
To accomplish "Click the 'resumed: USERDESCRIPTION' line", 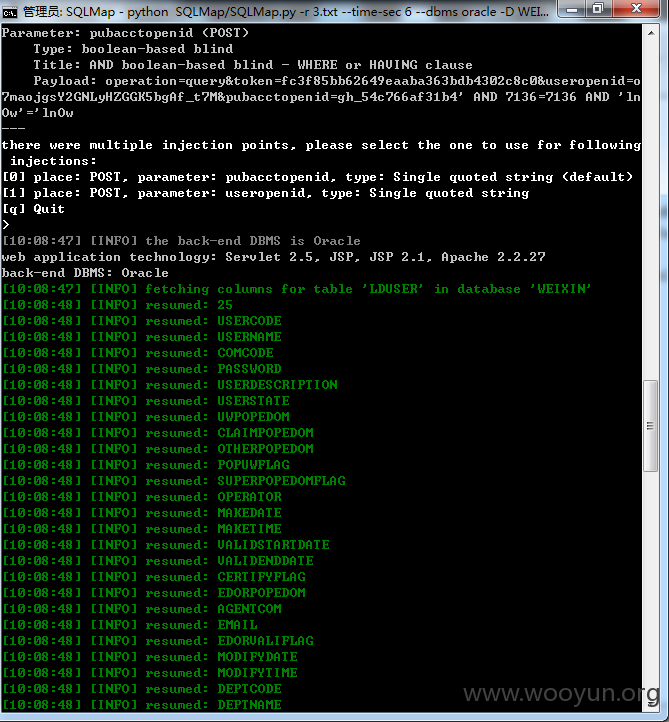I will (170, 385).
